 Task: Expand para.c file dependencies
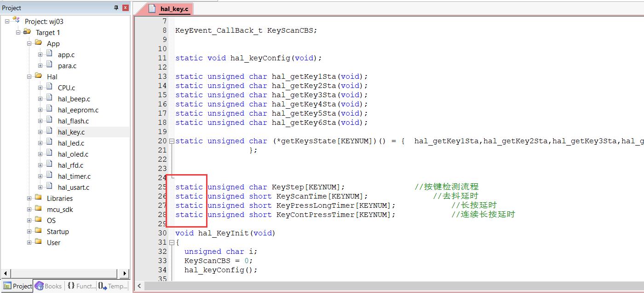tap(40, 65)
